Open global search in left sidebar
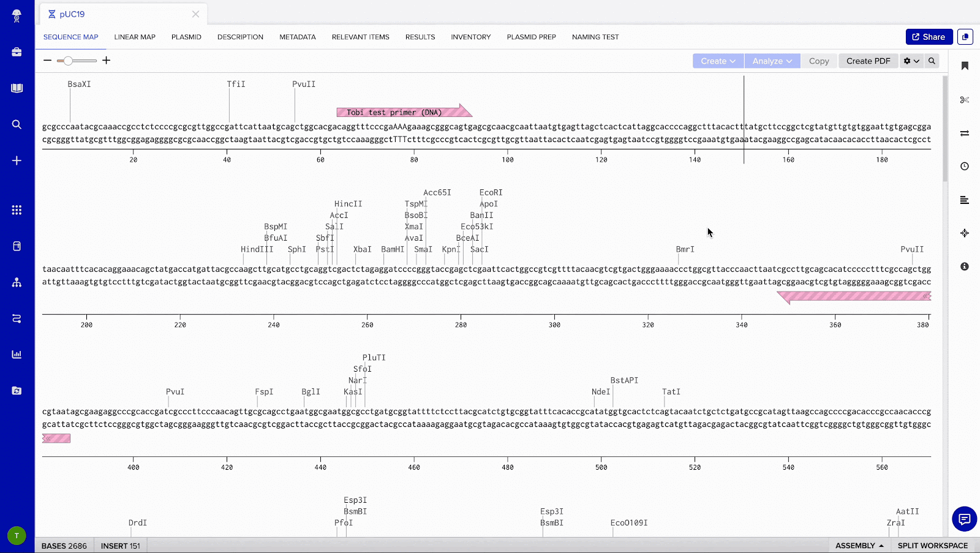This screenshot has width=980, height=553. [x=17, y=124]
